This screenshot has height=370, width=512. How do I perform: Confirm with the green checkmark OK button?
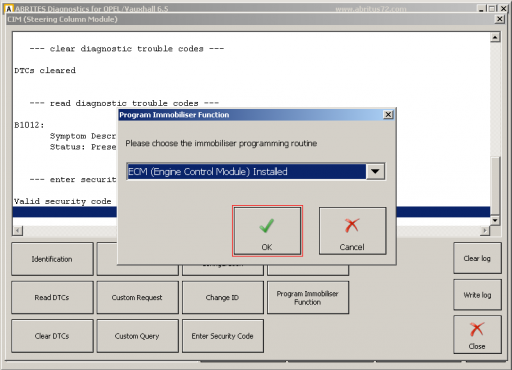[x=267, y=231]
